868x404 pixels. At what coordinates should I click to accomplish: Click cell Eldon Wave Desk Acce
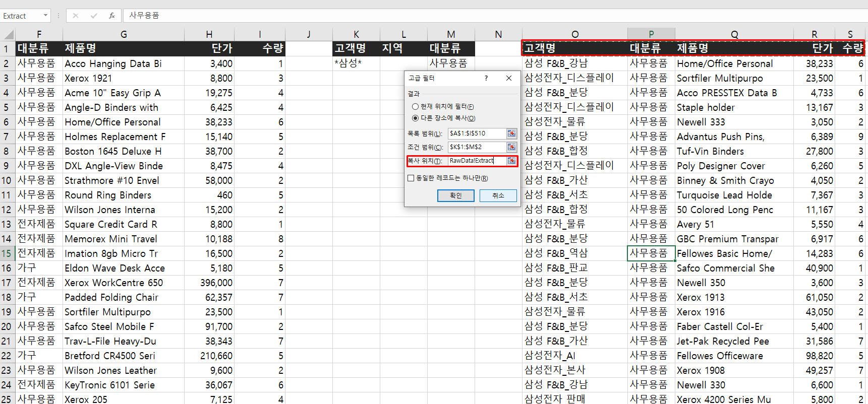124,268
